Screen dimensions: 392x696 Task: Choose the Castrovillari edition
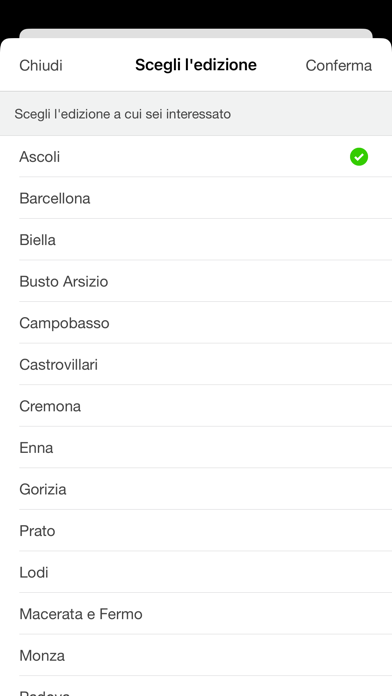click(x=196, y=364)
